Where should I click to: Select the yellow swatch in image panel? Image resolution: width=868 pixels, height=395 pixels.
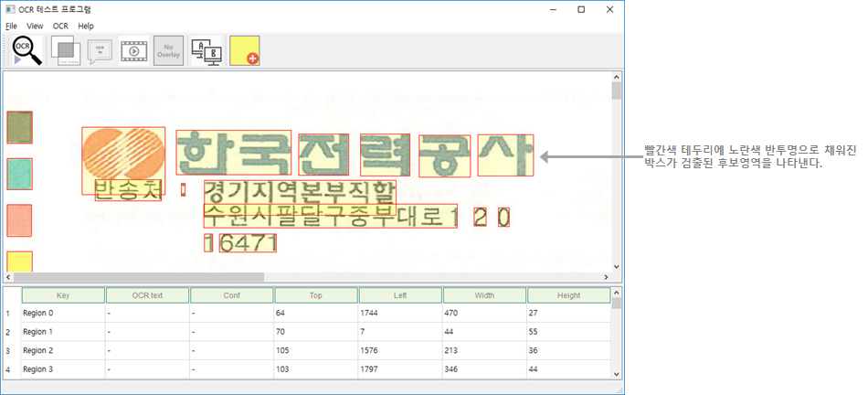click(19, 262)
